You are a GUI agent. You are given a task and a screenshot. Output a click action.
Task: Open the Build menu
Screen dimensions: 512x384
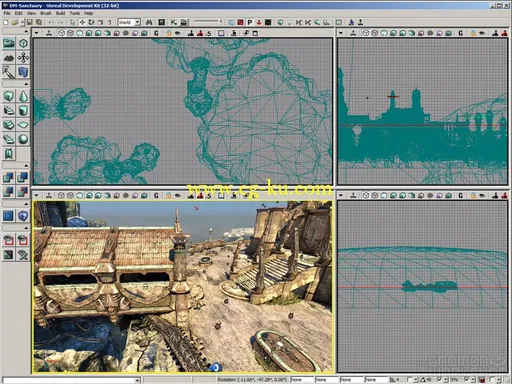point(60,13)
